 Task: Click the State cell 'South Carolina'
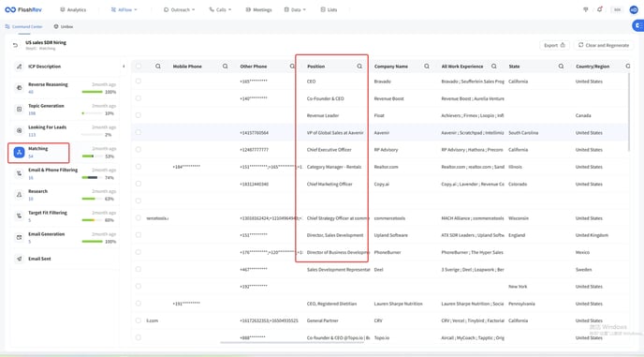click(x=523, y=133)
